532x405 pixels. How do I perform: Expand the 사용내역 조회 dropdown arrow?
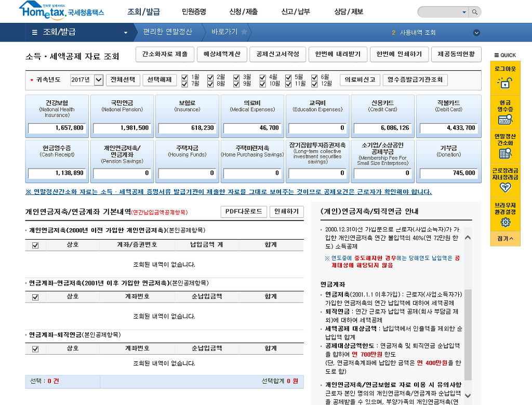pos(476,33)
